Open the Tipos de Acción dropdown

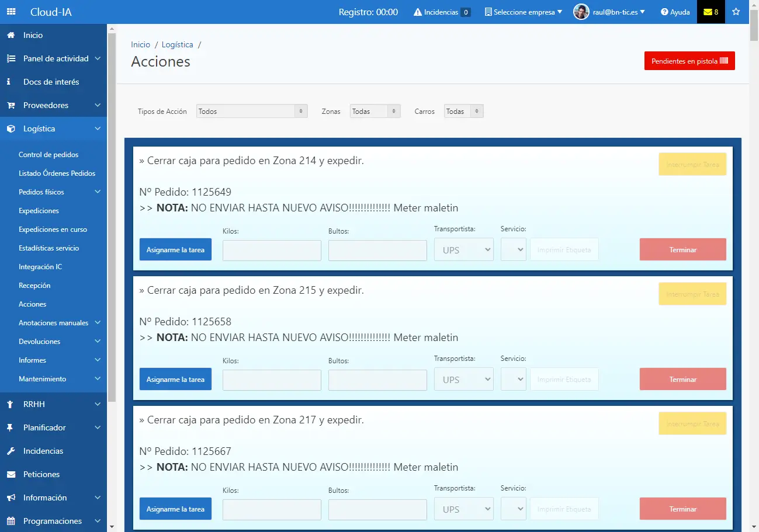point(252,111)
